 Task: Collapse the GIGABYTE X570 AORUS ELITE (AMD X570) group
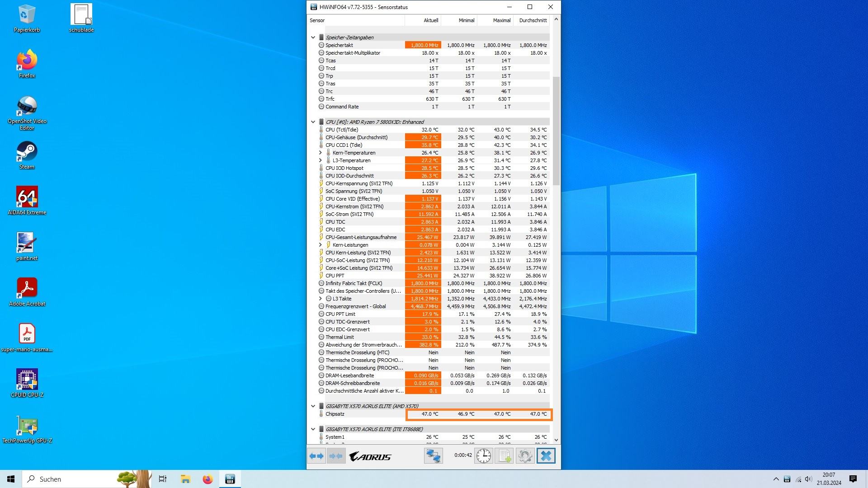pyautogui.click(x=313, y=406)
